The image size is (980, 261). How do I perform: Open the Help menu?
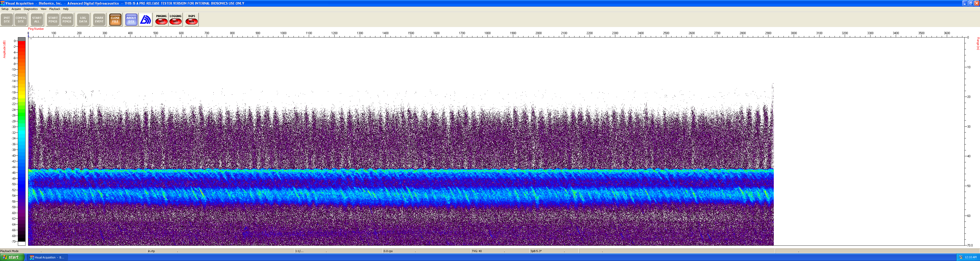[x=65, y=9]
